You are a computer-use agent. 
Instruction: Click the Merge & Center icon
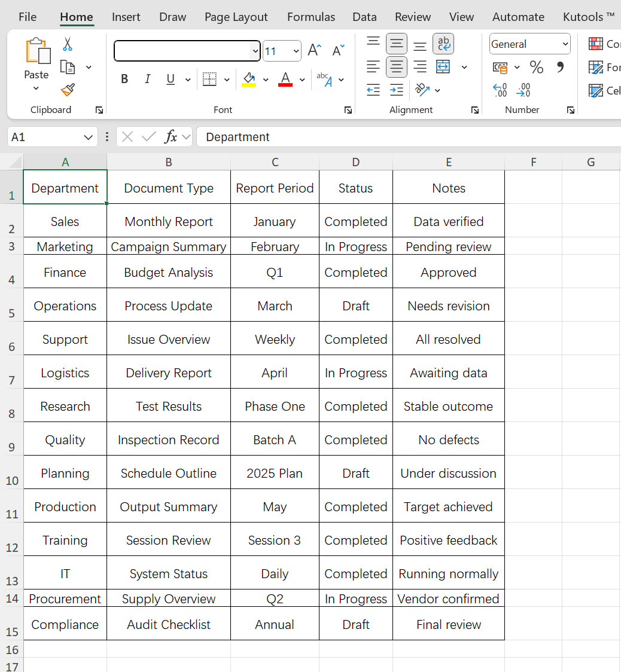tap(443, 67)
